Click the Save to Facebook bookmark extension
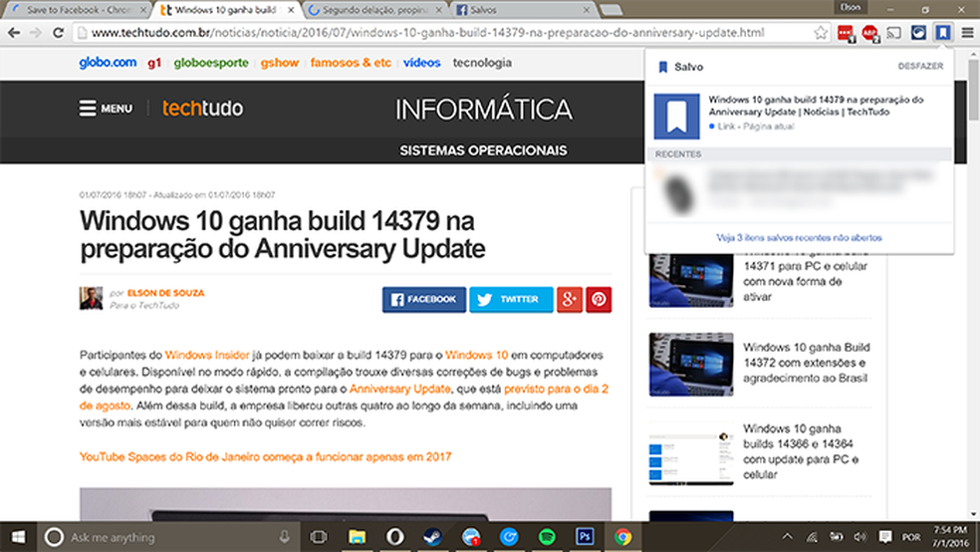 point(942,33)
